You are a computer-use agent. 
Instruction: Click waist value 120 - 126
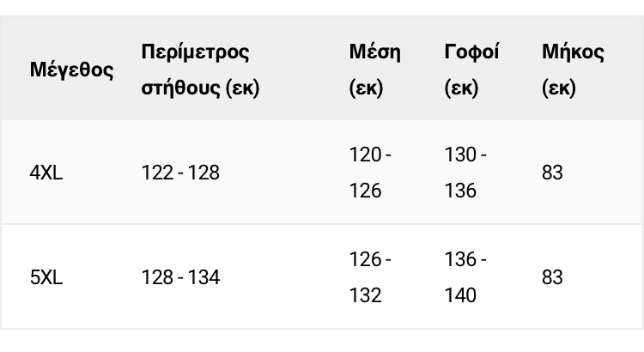click(x=370, y=173)
